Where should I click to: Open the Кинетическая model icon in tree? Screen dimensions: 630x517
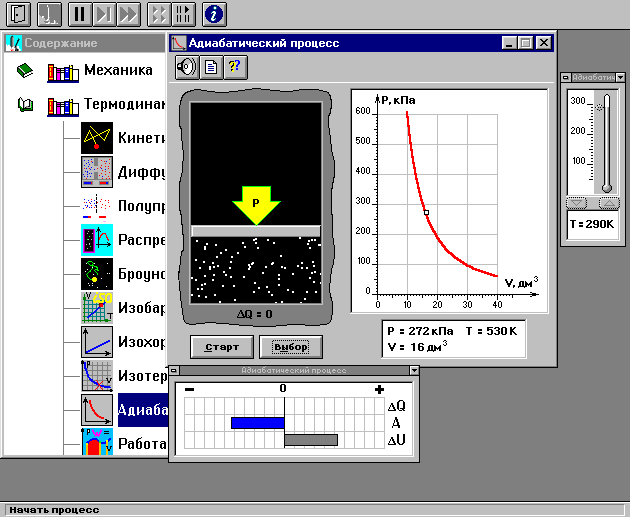(x=96, y=138)
